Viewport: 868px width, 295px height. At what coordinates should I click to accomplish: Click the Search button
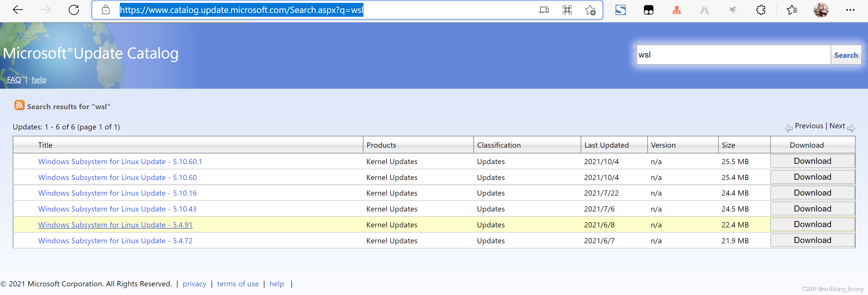846,55
